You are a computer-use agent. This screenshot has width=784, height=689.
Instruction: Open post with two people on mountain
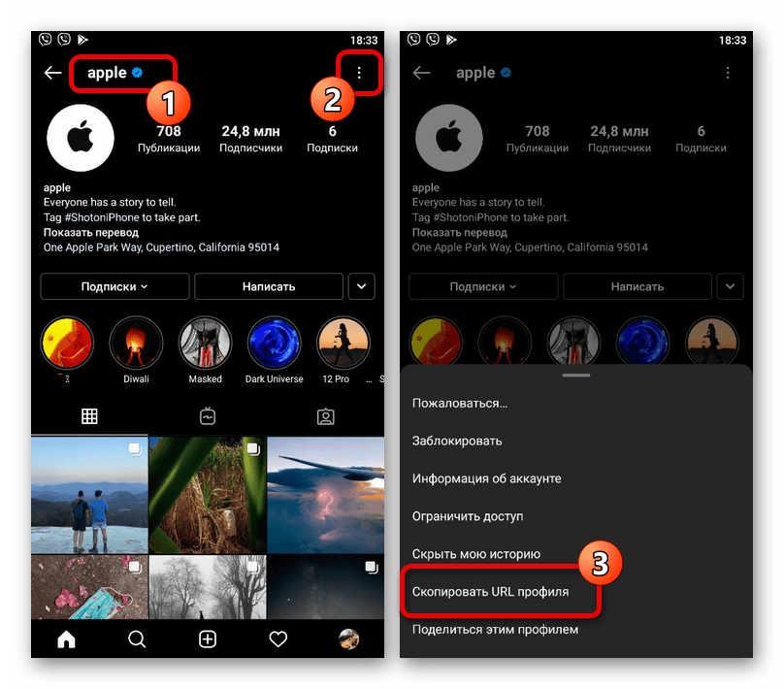tap(89, 495)
